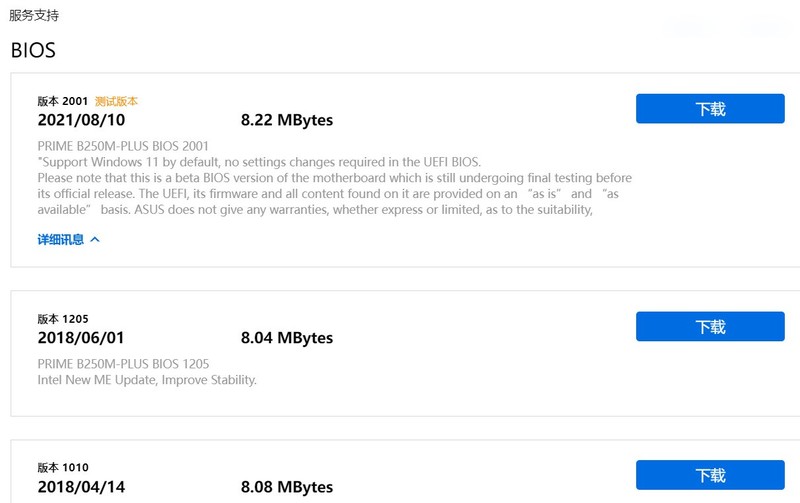800x503 pixels.
Task: Download BIOS version 1205
Action: [x=710, y=326]
